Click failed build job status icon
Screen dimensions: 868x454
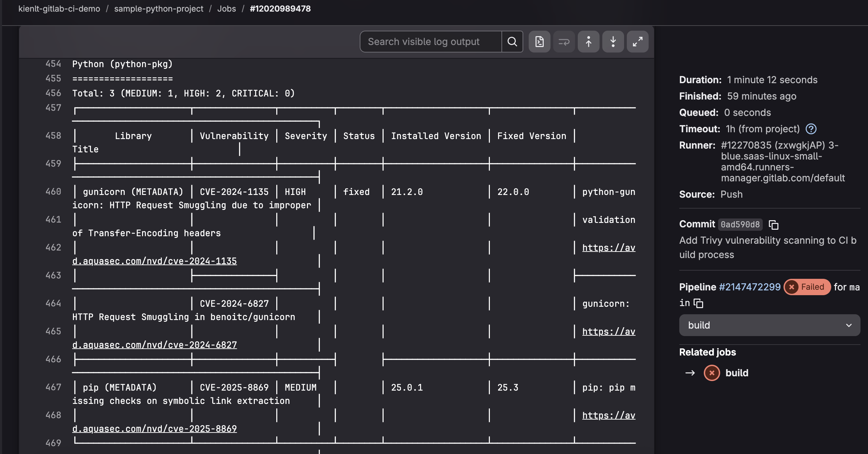(712, 373)
